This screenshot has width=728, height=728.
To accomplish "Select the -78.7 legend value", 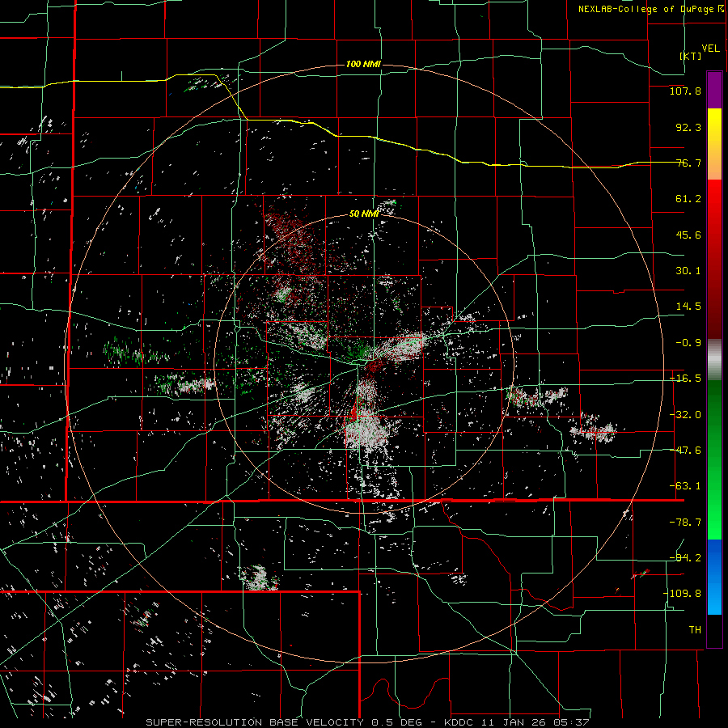I will click(x=685, y=523).
